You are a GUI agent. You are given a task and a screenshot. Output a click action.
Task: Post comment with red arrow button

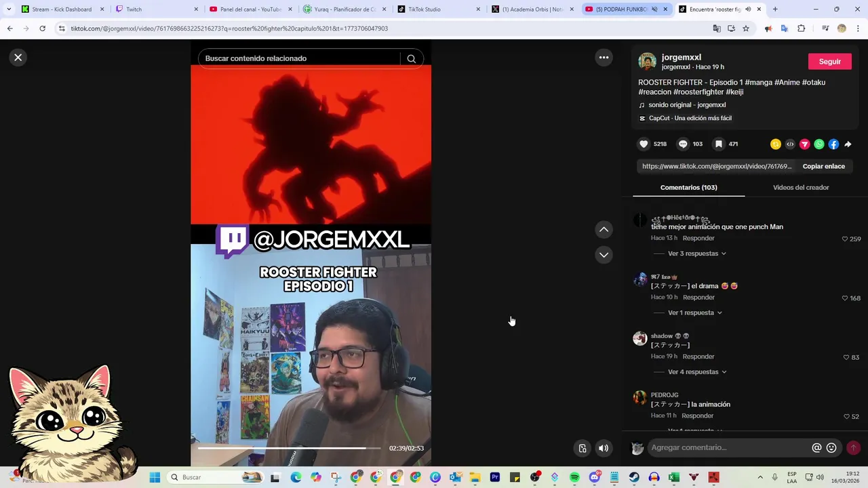pos(853,448)
